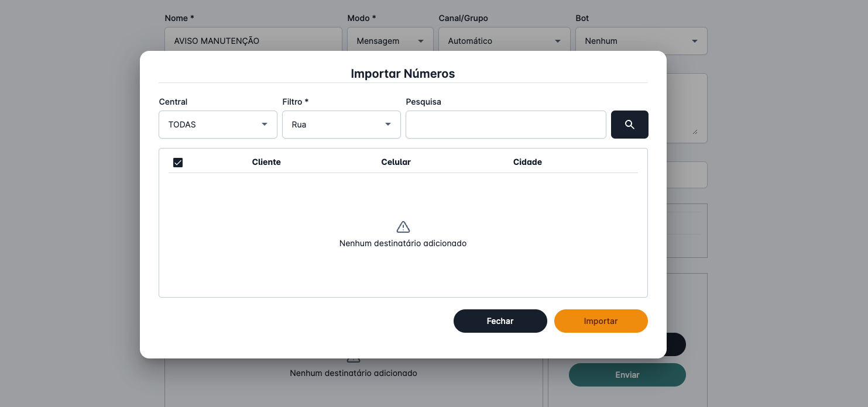
Task: Open the Central dropdown showing TODAS
Action: pyautogui.click(x=218, y=125)
